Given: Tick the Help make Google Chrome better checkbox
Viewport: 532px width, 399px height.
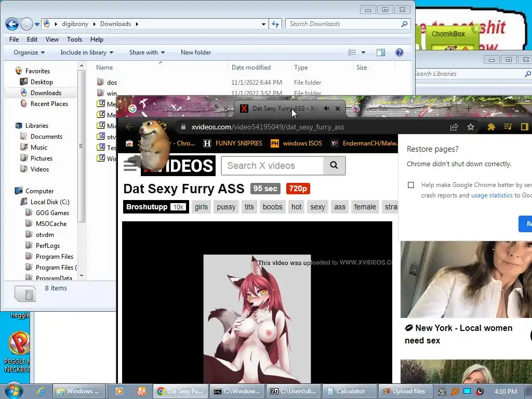Looking at the screenshot, I should click(x=411, y=185).
